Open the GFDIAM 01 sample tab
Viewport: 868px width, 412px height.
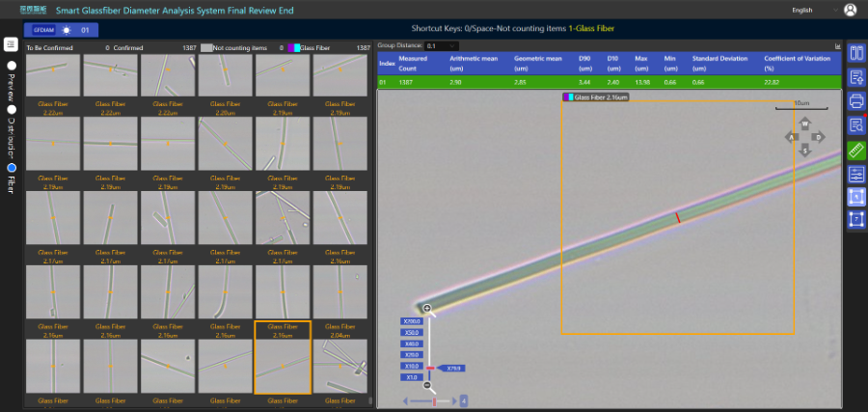click(59, 31)
